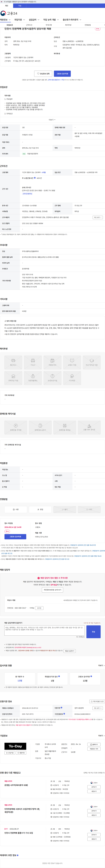Select the 전형방법 section tab
This screenshot has width=105, height=868.
[x=88, y=25]
